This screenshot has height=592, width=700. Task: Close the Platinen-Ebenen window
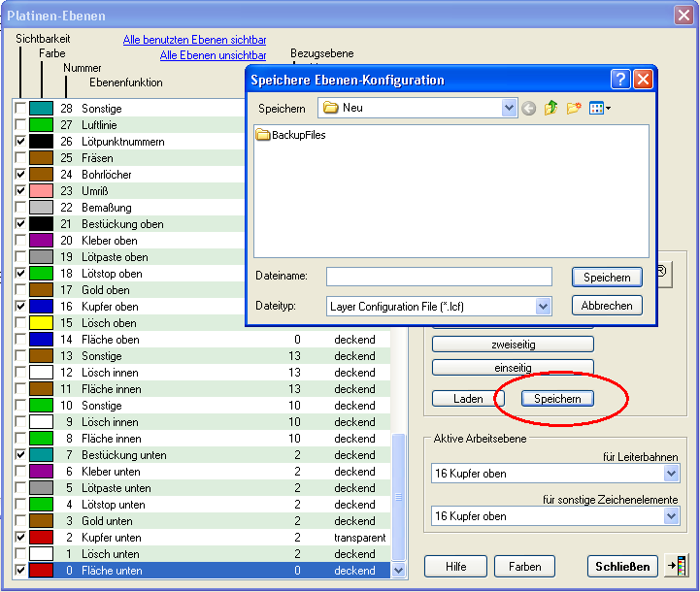[x=683, y=16]
